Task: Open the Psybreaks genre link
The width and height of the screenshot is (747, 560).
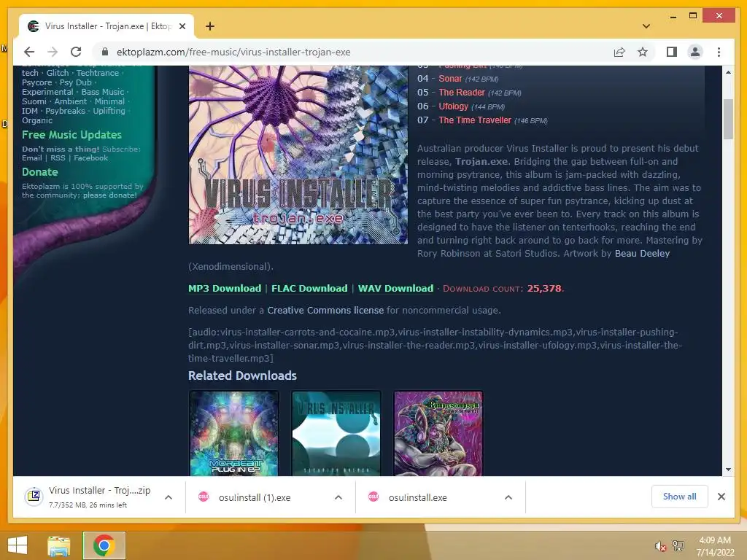Action: tap(65, 111)
